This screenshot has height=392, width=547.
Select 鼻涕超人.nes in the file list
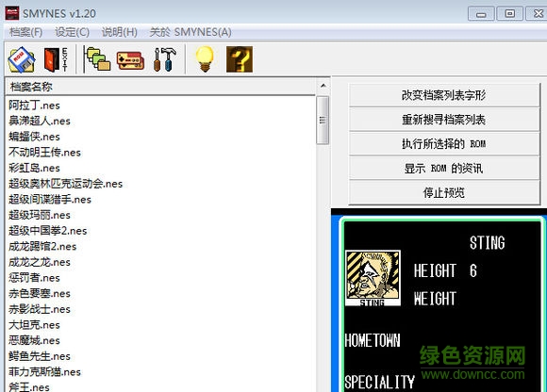pos(40,121)
